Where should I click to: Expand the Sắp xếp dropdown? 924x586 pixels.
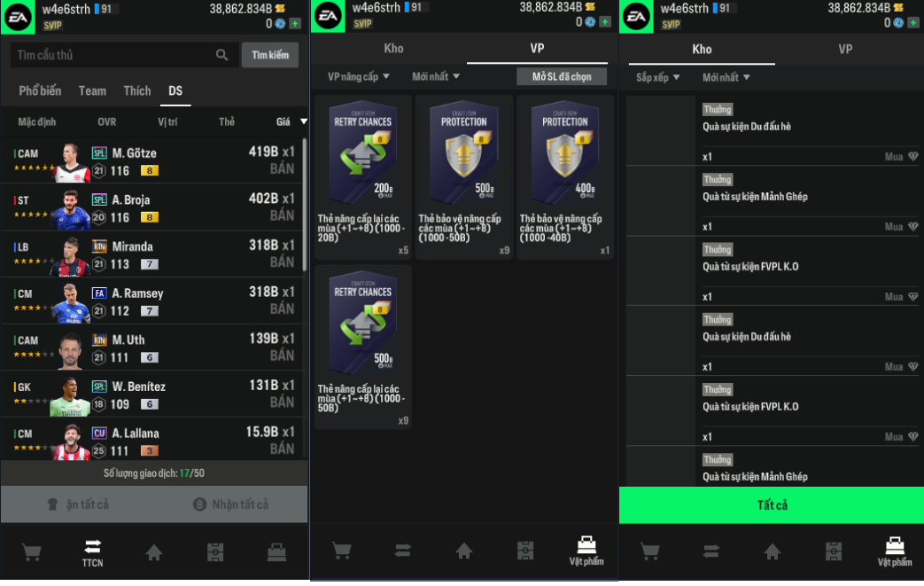(x=657, y=77)
